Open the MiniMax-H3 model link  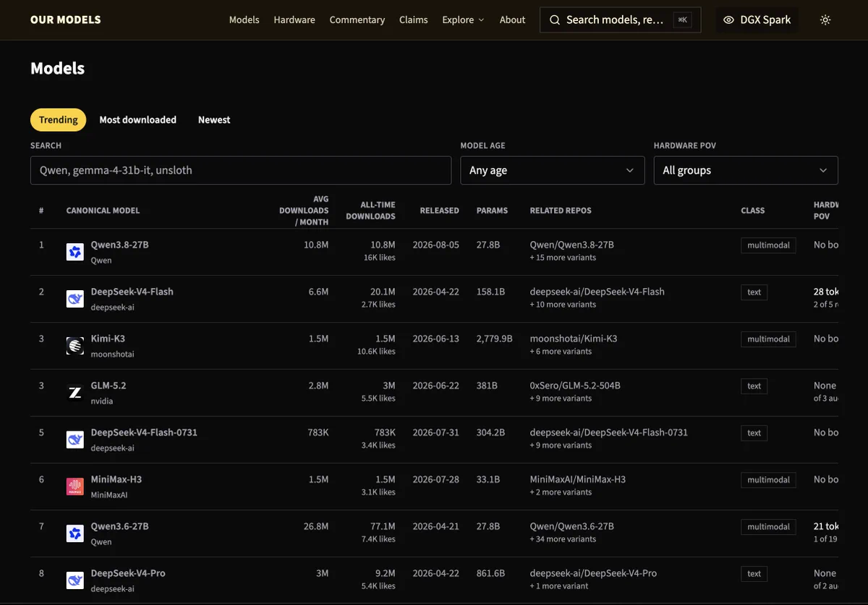click(118, 479)
